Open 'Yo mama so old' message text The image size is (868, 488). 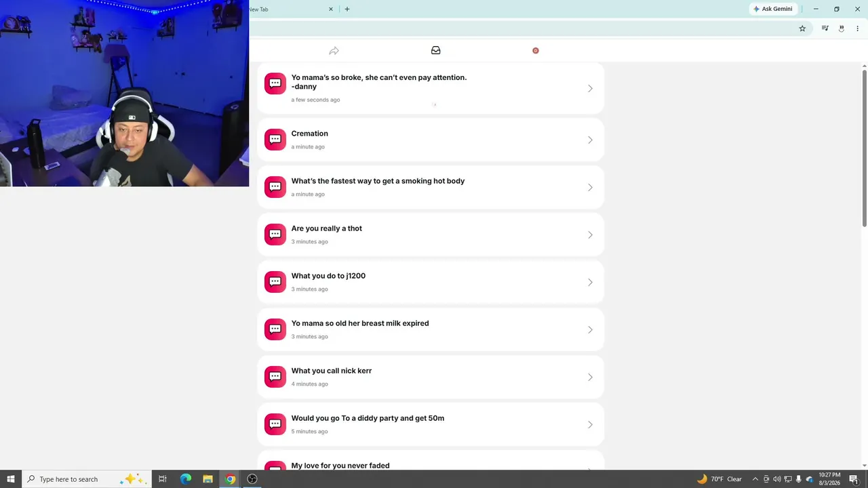360,323
